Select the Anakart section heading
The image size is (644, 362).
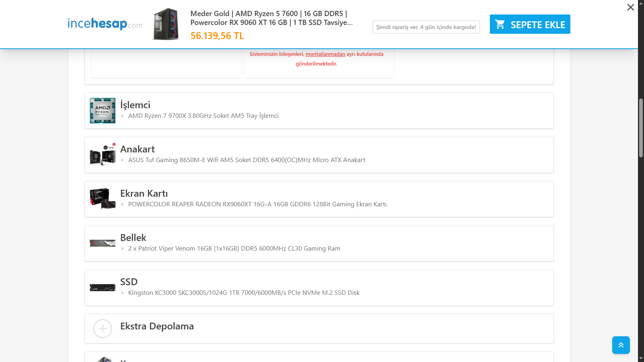tap(137, 149)
